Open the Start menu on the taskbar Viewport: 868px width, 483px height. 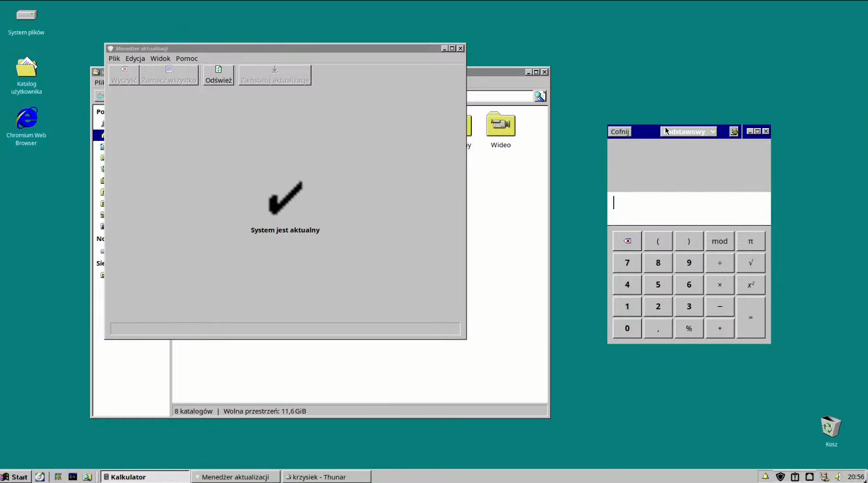click(15, 477)
